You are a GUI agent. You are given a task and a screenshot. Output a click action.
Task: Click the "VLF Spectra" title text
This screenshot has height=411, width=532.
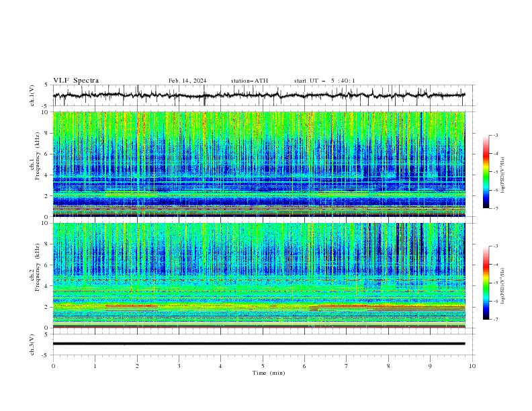pos(76,81)
